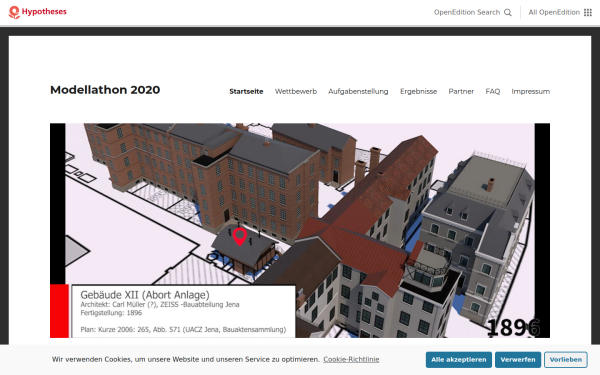
Task: Open the Ergebnisse menu item
Action: pos(419,91)
